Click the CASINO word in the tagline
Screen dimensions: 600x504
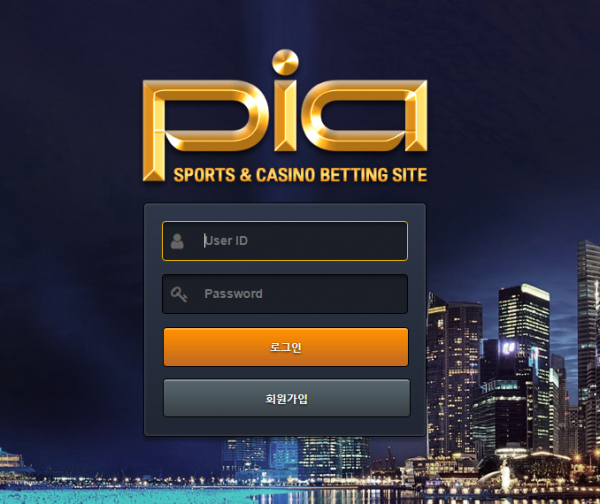(285, 175)
